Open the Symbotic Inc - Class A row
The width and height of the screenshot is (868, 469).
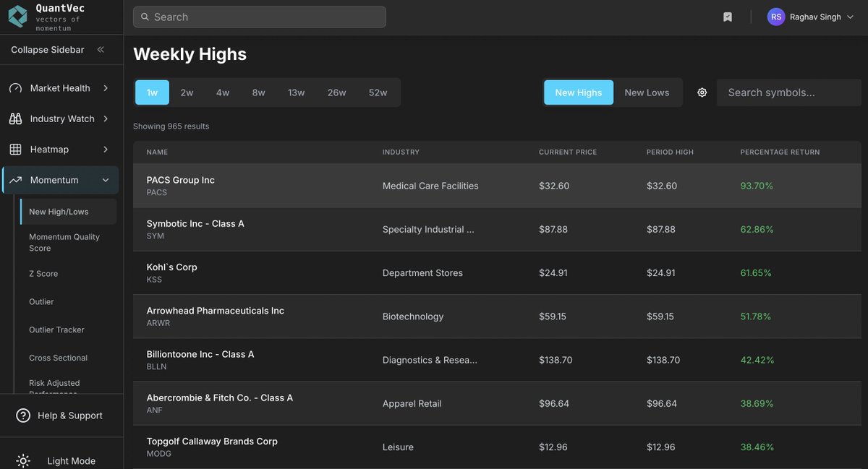click(x=497, y=229)
